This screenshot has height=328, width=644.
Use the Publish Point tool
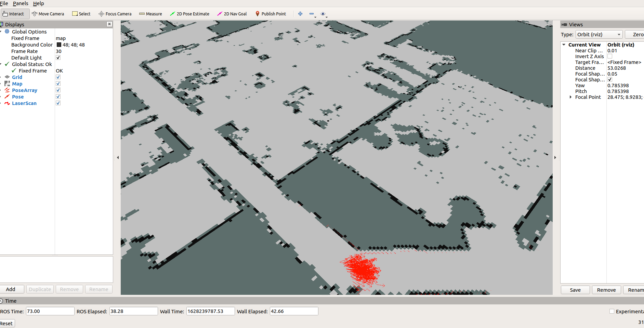[x=271, y=14]
